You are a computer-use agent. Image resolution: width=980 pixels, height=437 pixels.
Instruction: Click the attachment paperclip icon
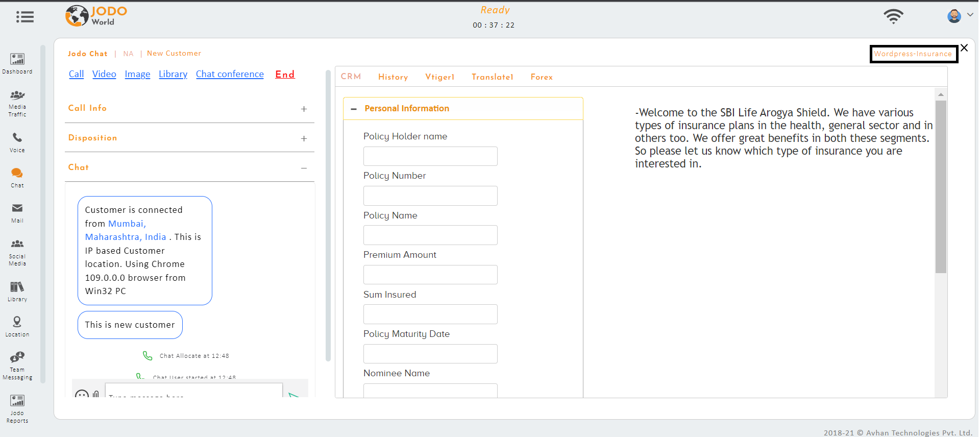[x=96, y=394]
